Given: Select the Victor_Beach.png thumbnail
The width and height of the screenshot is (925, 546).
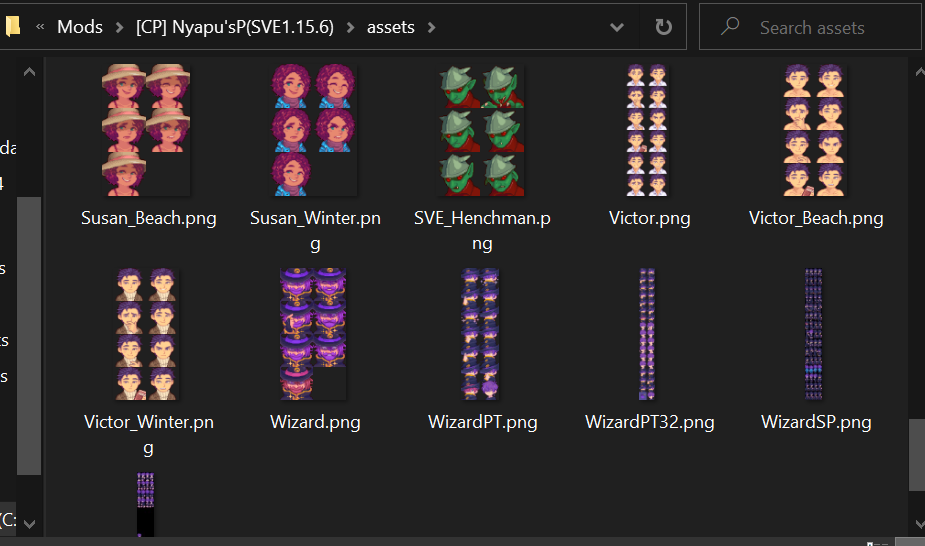Looking at the screenshot, I should pyautogui.click(x=815, y=130).
